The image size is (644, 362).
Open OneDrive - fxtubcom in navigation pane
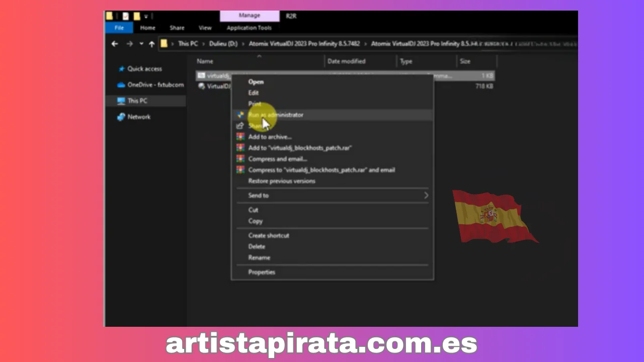[155, 85]
